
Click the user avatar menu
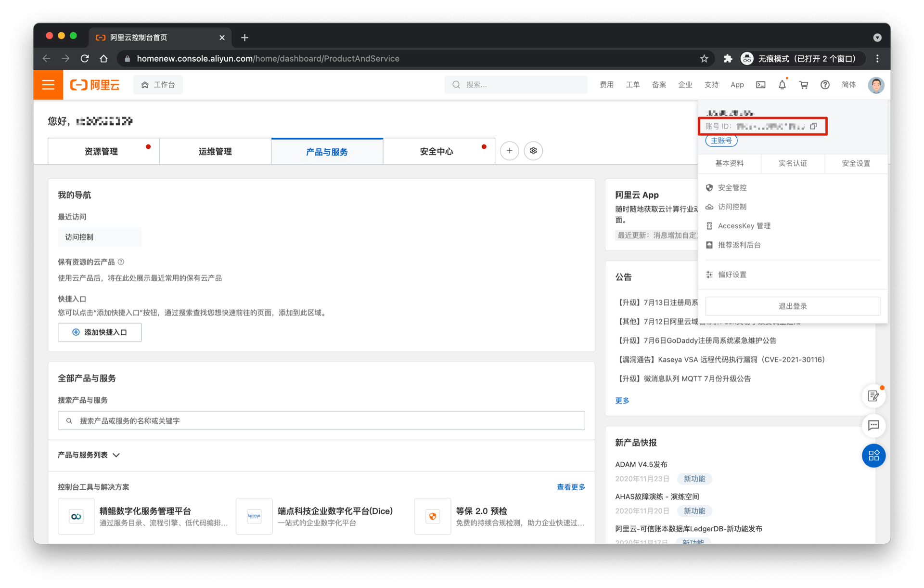tap(876, 85)
